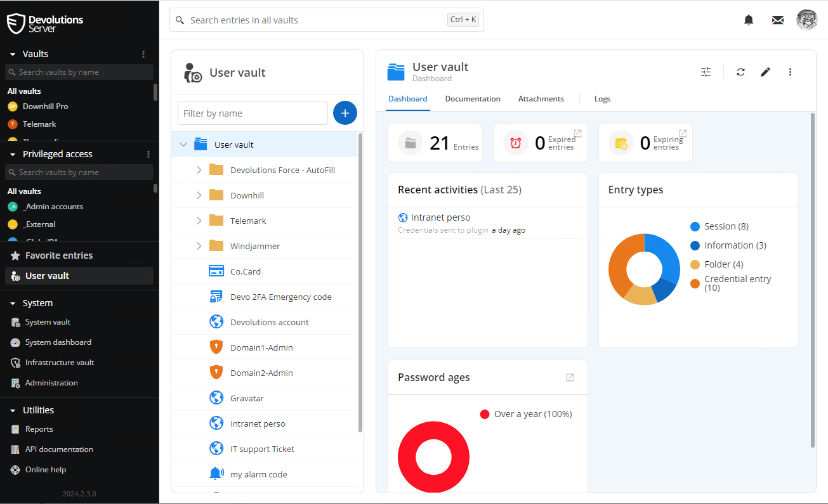Click the entry tree vertical scrollbar
This screenshot has width=828, height=504.
[360, 282]
